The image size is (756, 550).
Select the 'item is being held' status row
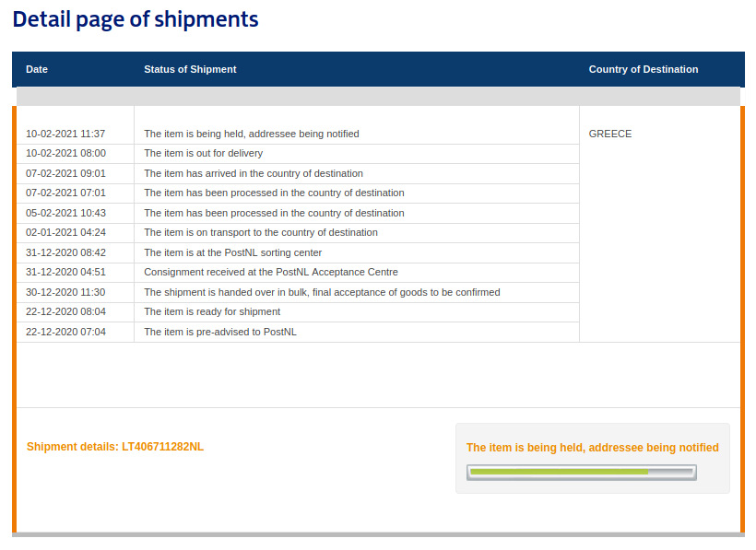[x=252, y=134]
